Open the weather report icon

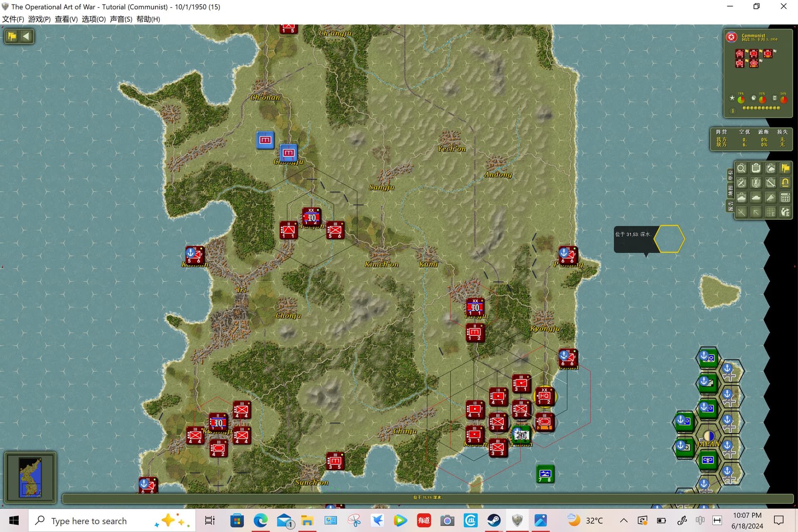tap(771, 168)
